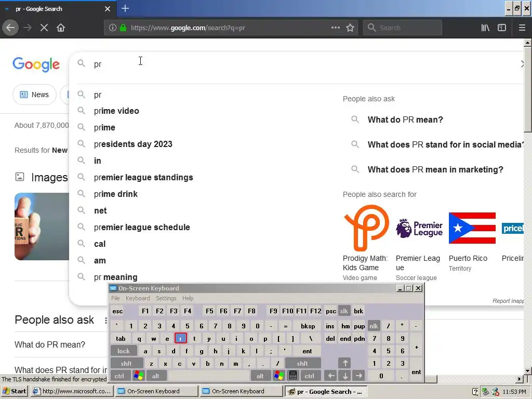Click the magnifier icon in Google search box

81,63
